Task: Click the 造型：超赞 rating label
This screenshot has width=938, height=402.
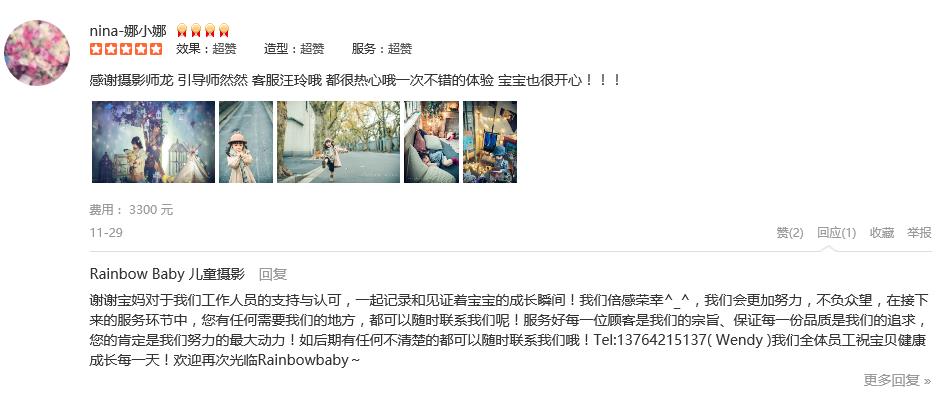Action: coord(294,49)
